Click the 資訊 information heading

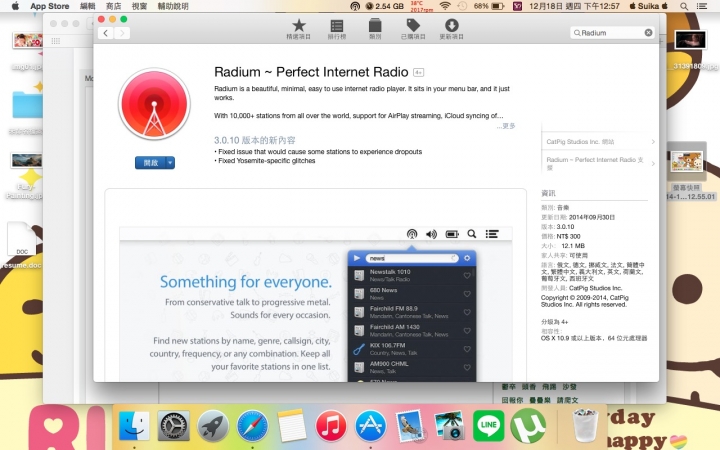(x=548, y=193)
